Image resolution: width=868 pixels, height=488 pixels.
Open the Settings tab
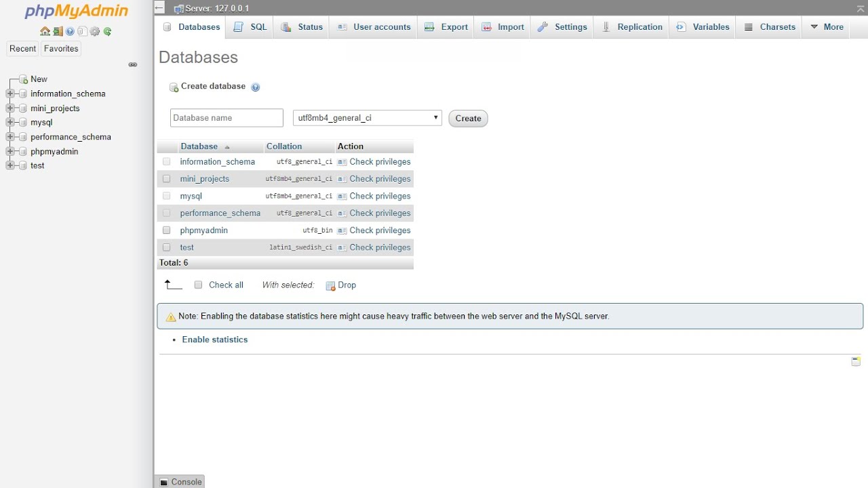pos(561,27)
